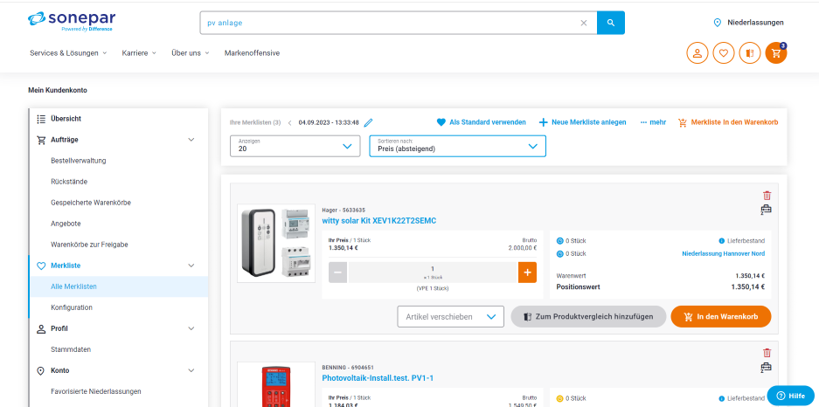
Task: Click Als Standard verwenden
Action: 481,122
